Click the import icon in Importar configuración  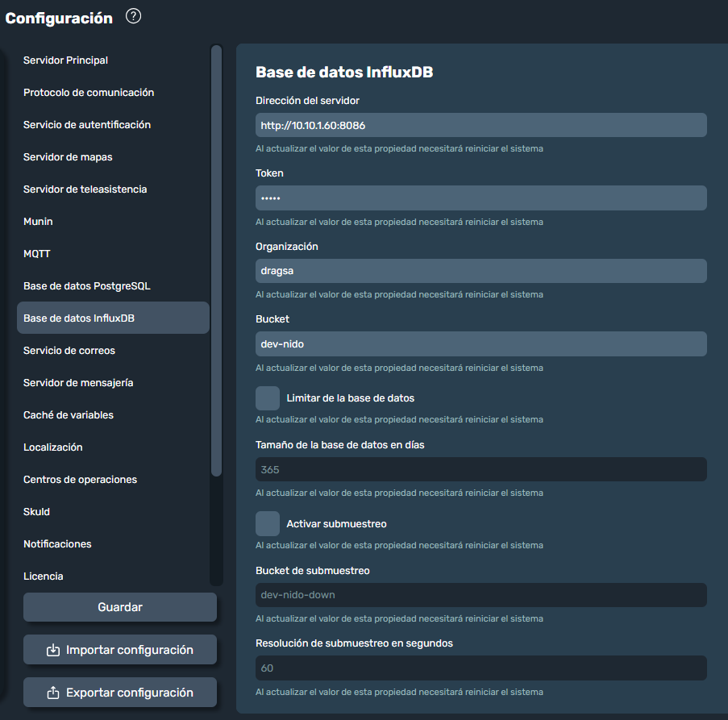pyautogui.click(x=53, y=650)
